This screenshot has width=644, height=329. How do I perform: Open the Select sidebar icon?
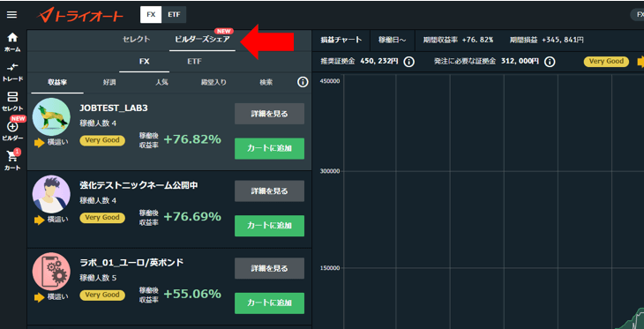click(12, 101)
